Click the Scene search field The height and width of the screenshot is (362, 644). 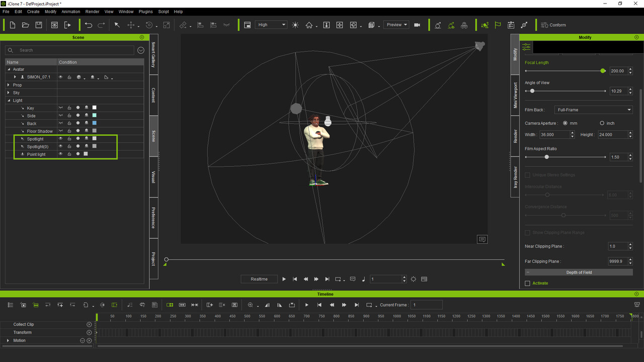70,50
